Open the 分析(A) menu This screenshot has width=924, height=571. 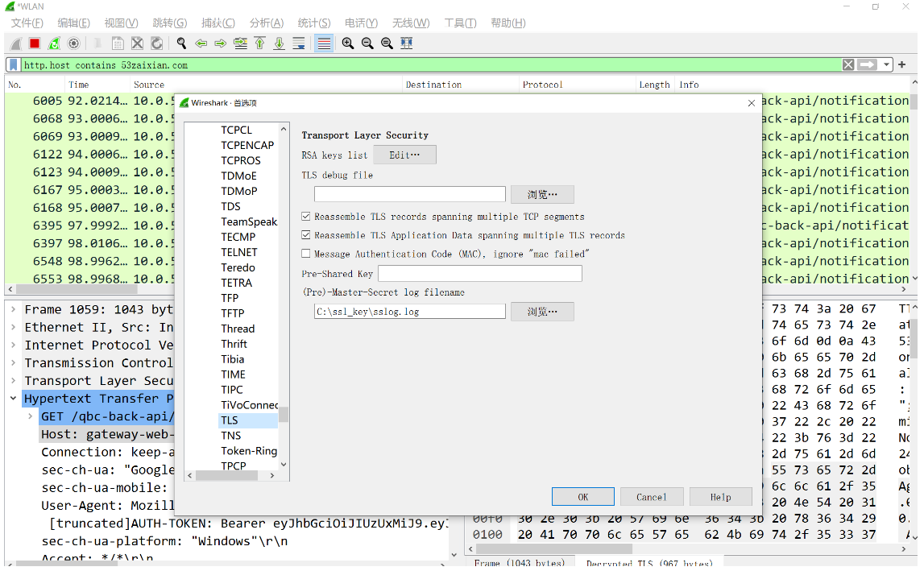(267, 23)
